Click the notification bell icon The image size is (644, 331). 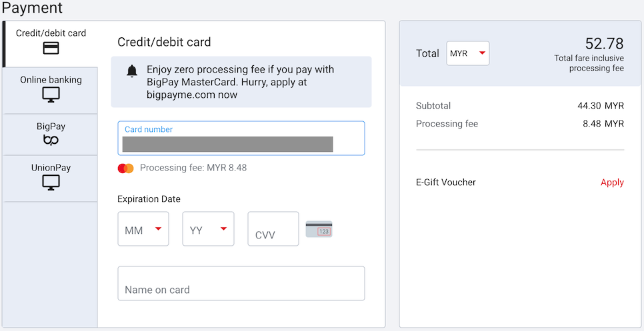[x=132, y=71]
